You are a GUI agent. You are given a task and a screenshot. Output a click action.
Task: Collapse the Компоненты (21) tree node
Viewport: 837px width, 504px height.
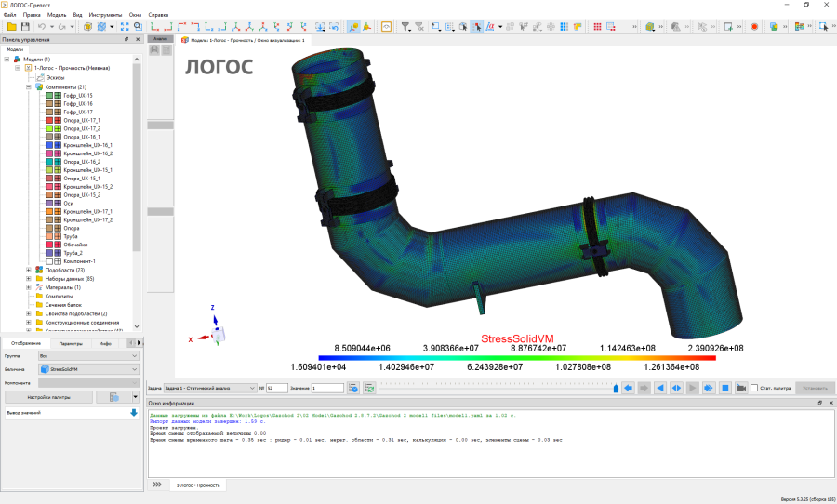pyautogui.click(x=29, y=87)
